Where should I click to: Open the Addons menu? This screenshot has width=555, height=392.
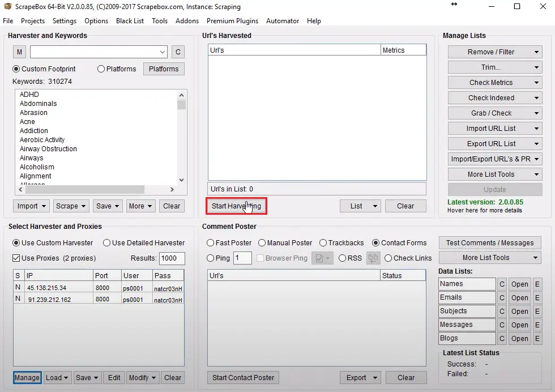pos(187,21)
